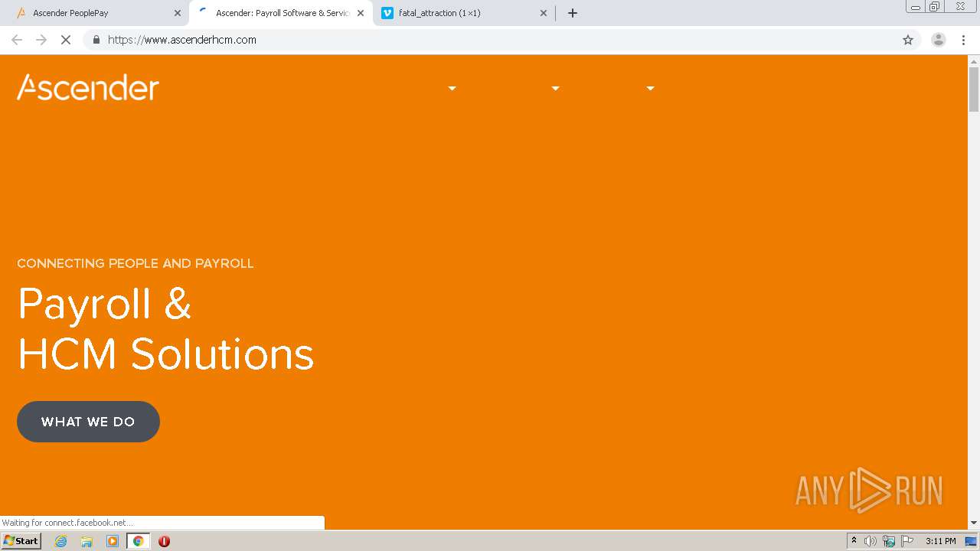Open the volume speaker tray icon

pyautogui.click(x=871, y=541)
